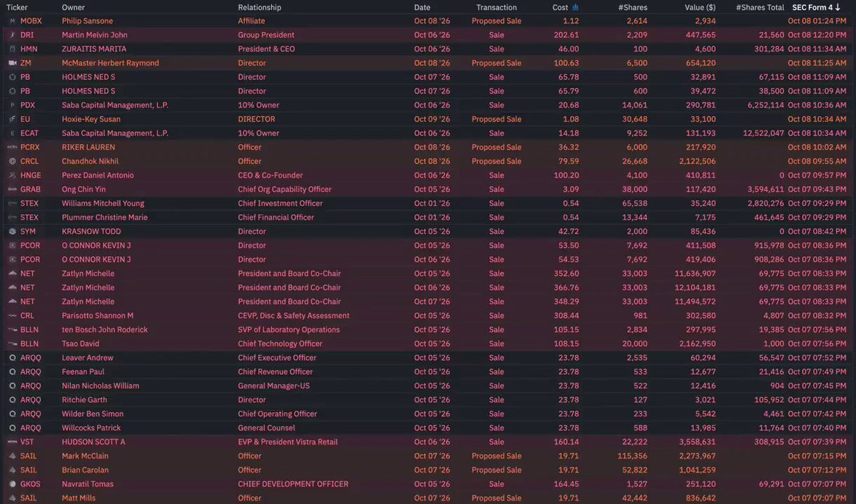Select the 12,522,047 shares total cell
The height and width of the screenshot is (504, 856).
(x=763, y=133)
